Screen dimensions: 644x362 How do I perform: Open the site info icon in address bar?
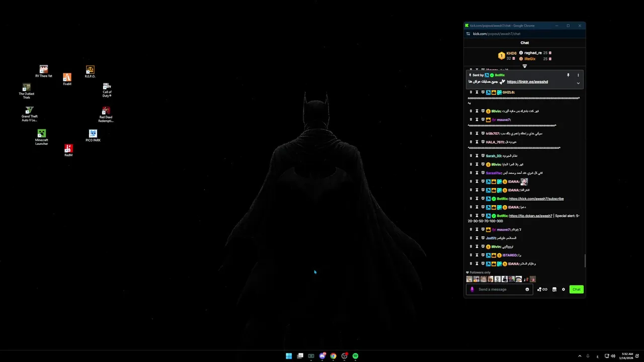468,34
